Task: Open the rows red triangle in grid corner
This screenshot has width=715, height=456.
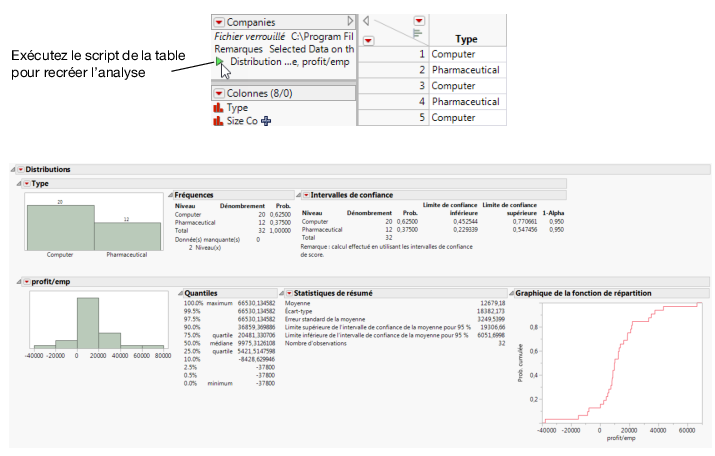Action: 368,41
